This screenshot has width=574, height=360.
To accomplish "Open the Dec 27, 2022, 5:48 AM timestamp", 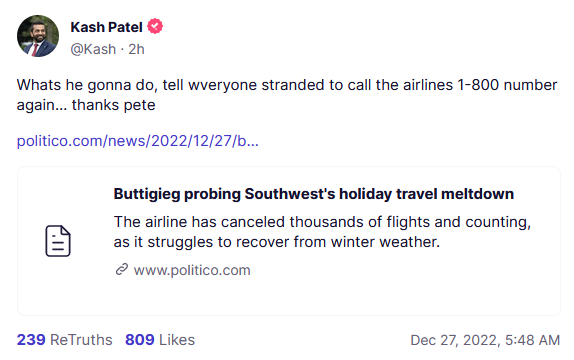I will click(485, 340).
